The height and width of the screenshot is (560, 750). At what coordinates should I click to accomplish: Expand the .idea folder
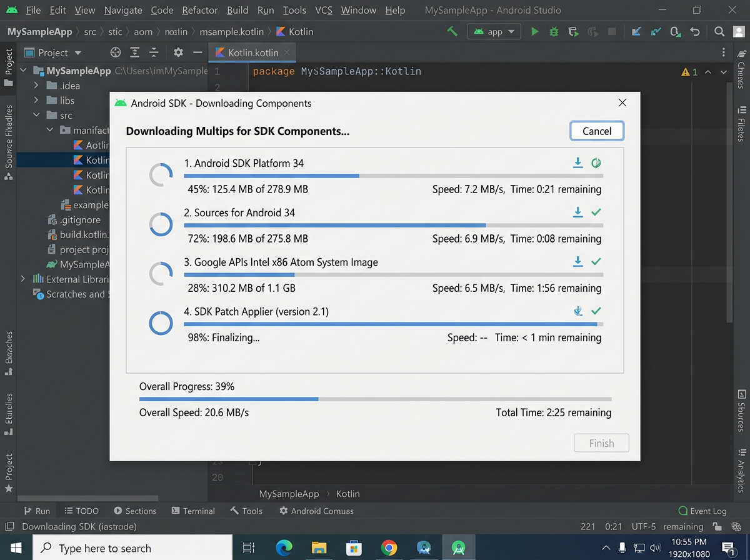pos(36,86)
